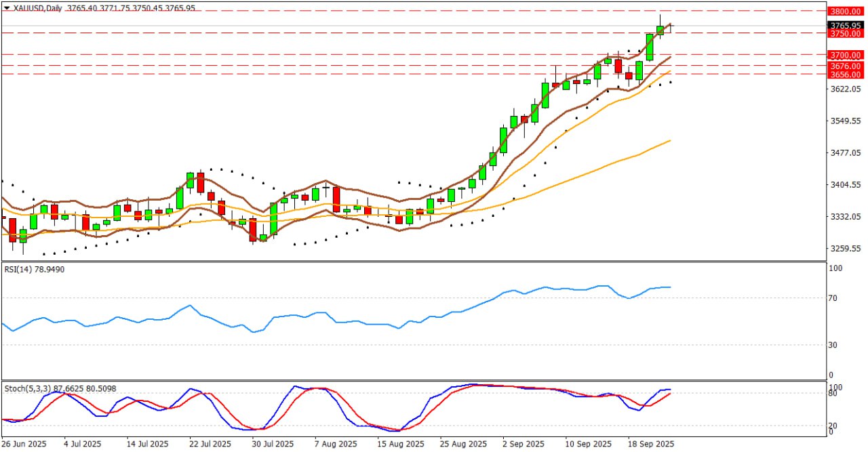Image resolution: width=868 pixels, height=452 pixels.
Task: Click the 3332.05 price scale value
Action: pos(845,217)
